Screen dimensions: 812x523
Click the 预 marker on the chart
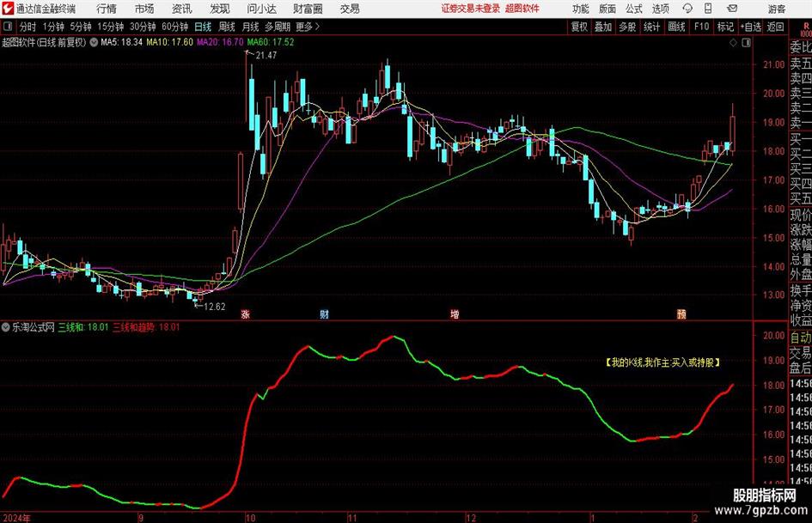pos(681,313)
